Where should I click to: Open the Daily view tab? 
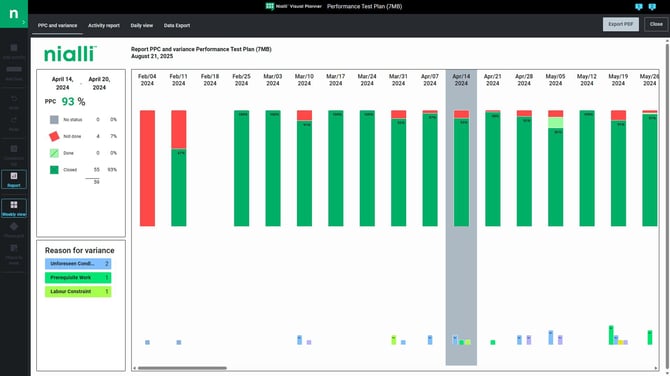(142, 26)
